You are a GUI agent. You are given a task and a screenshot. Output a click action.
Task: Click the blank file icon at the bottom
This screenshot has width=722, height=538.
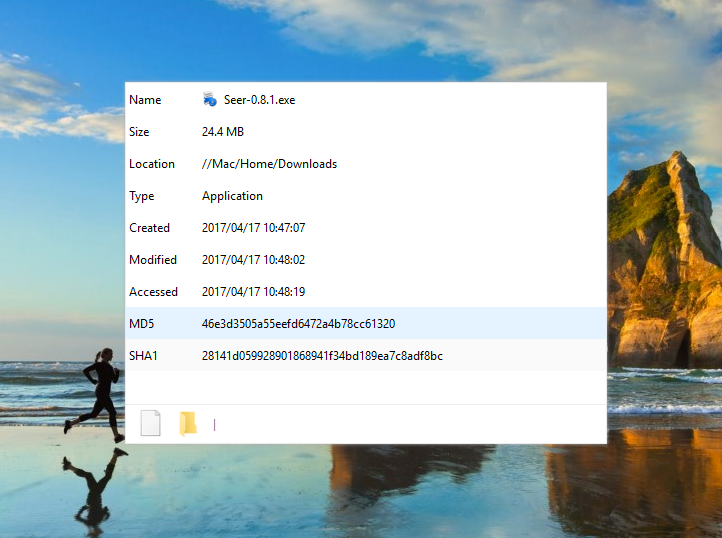pyautogui.click(x=150, y=423)
